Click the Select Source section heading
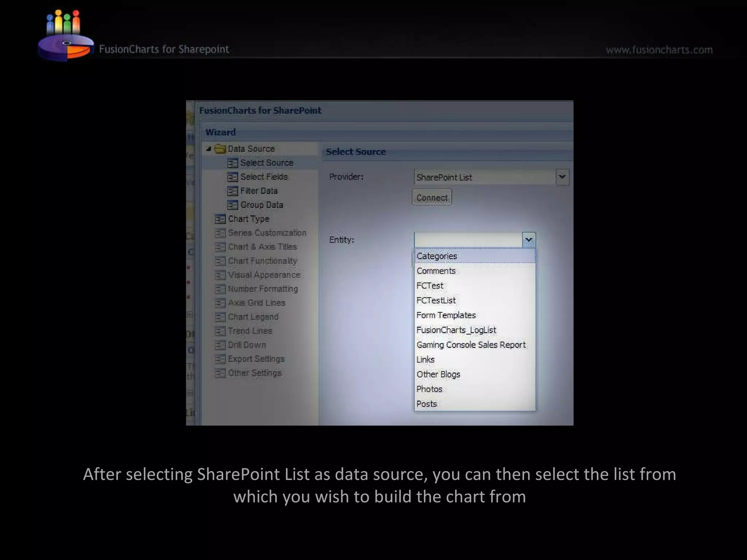The height and width of the screenshot is (560, 747). tap(356, 152)
